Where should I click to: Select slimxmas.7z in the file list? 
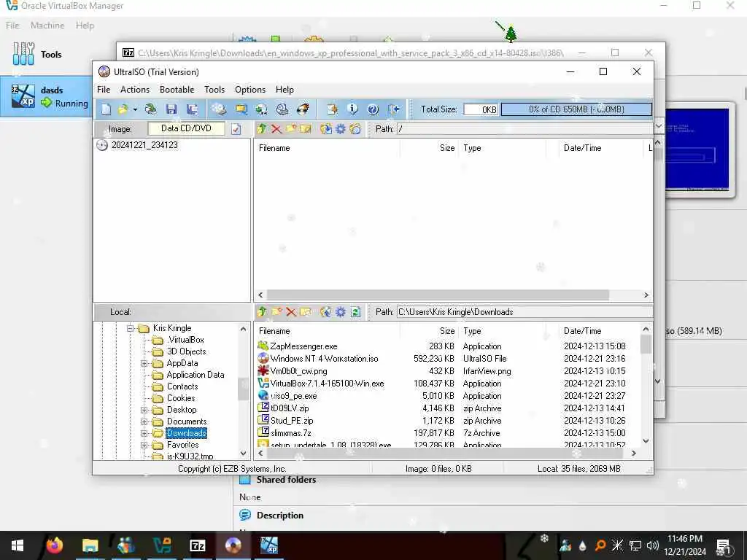coord(290,433)
